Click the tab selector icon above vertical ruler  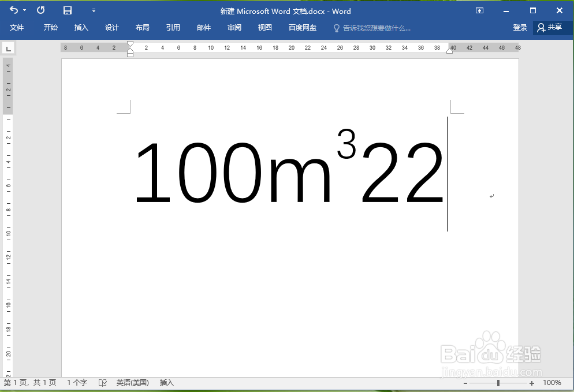(x=8, y=48)
